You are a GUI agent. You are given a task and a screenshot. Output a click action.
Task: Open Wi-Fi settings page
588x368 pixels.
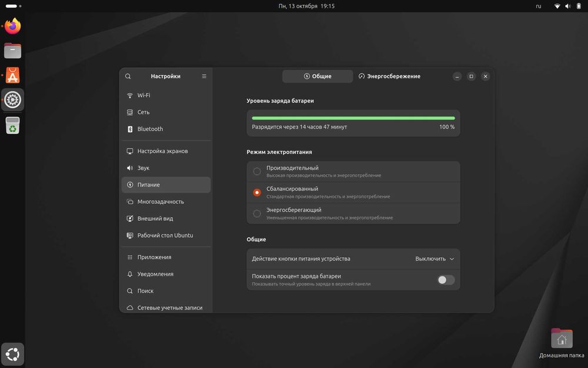(x=166, y=95)
